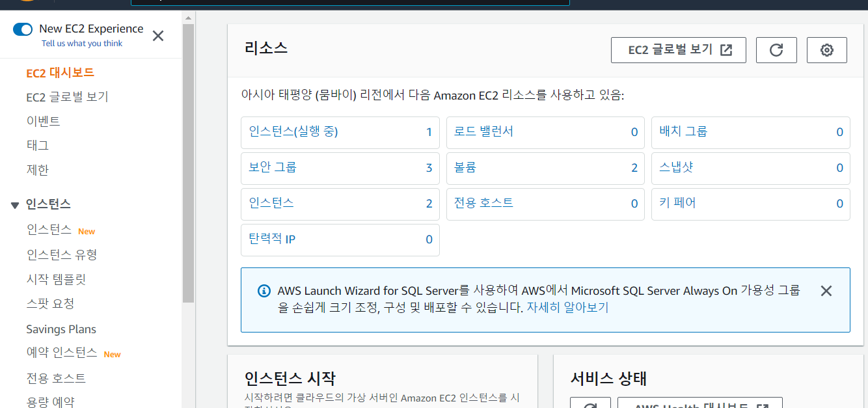Open 인스턴스(실행 중) resource card
The width and height of the screenshot is (868, 408).
pyautogui.click(x=340, y=132)
